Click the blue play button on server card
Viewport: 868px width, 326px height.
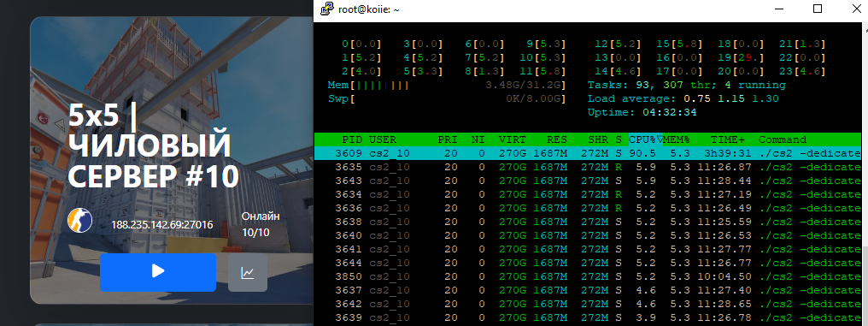(158, 272)
